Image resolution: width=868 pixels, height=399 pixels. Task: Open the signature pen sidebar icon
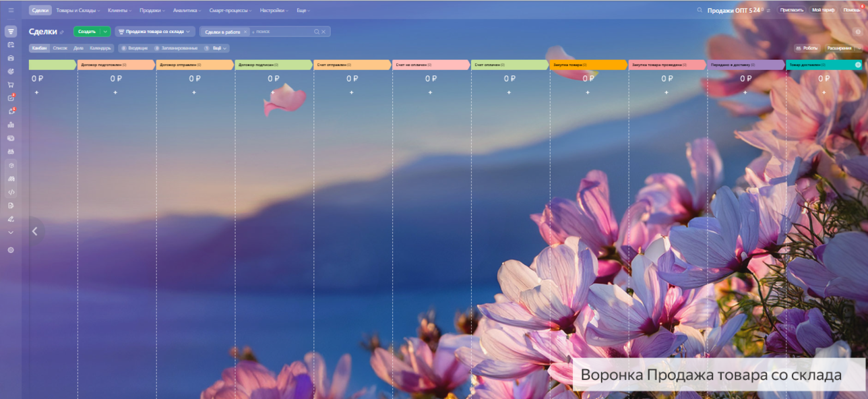click(x=11, y=219)
